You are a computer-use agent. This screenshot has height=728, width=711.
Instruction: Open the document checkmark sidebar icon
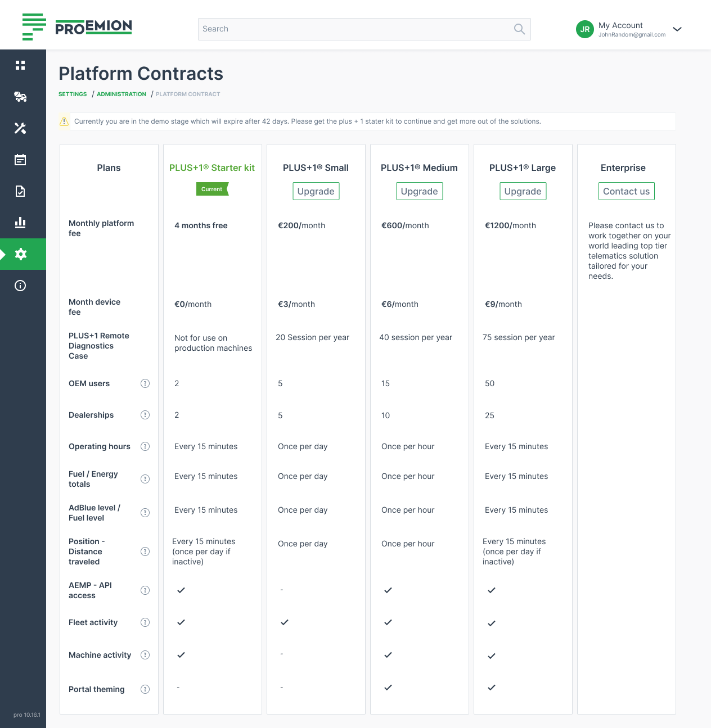tap(20, 191)
